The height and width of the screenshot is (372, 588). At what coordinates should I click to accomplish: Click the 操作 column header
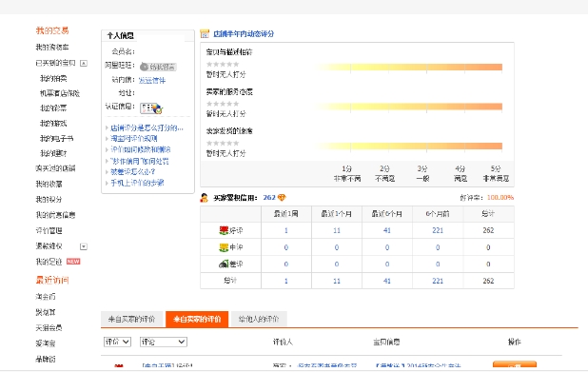(x=514, y=342)
